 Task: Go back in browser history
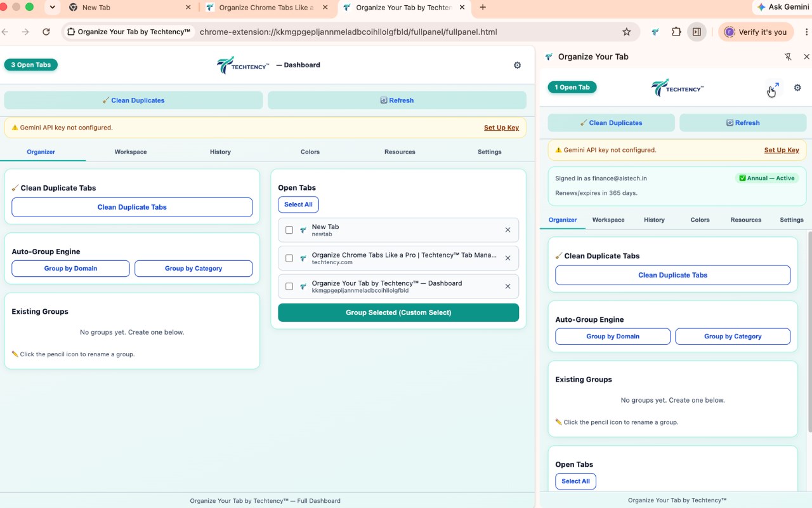click(5, 32)
